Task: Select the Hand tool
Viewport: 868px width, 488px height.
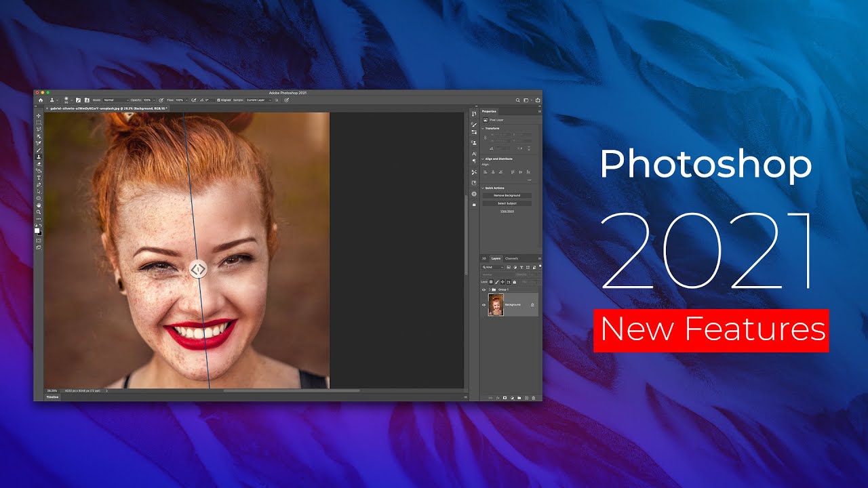Action: [x=39, y=205]
